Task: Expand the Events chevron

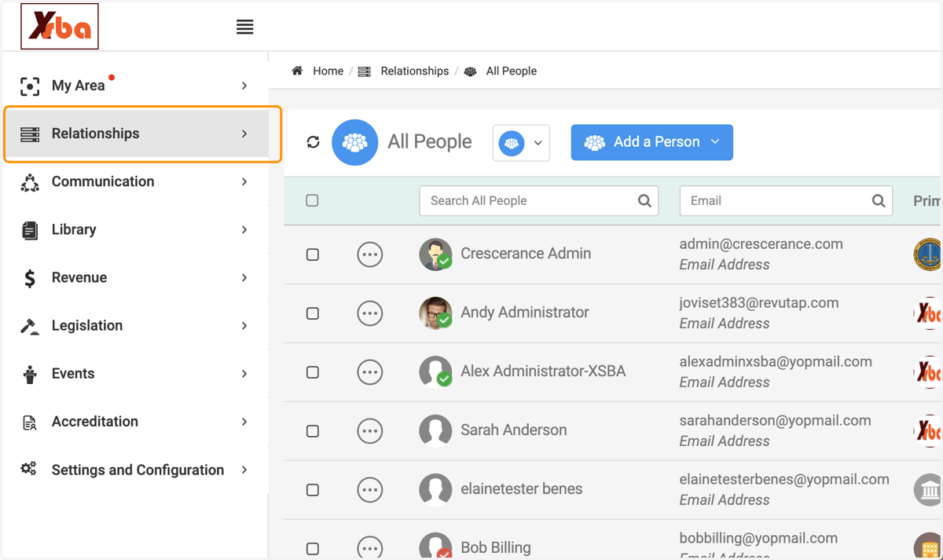Action: (244, 374)
